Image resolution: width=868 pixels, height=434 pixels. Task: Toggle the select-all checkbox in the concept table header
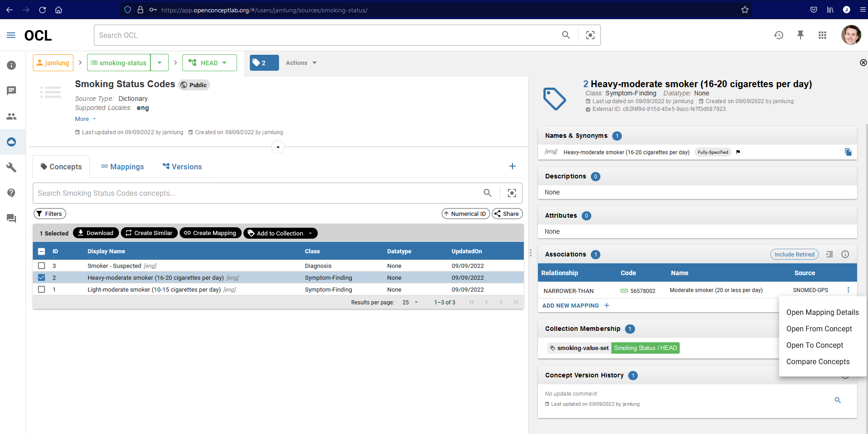tap(41, 251)
